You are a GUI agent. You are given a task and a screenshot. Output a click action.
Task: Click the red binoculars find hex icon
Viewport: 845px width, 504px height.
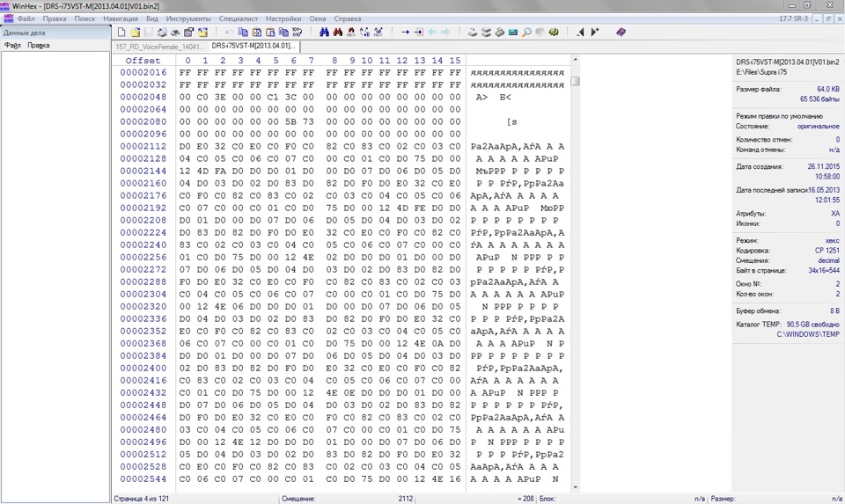click(x=337, y=33)
